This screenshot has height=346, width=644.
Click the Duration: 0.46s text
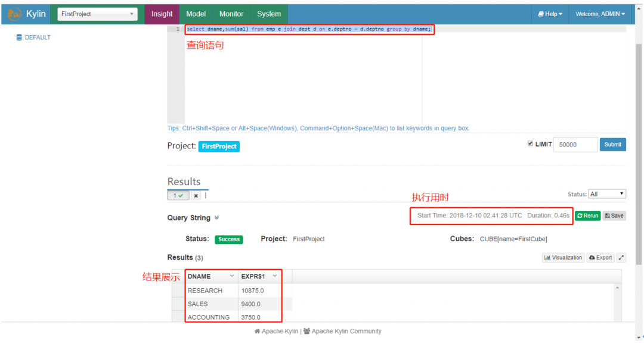549,215
